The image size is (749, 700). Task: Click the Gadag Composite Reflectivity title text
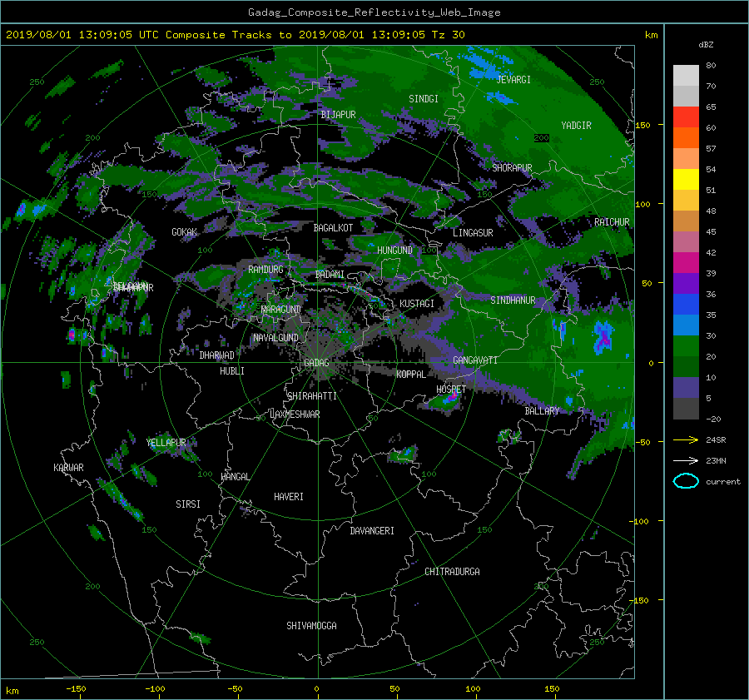[374, 12]
